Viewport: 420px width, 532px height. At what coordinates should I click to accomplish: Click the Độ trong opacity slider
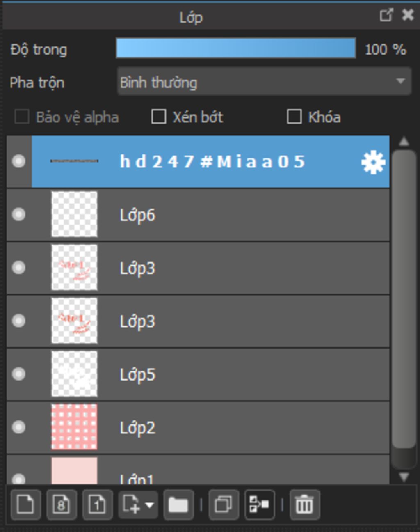[x=236, y=48]
